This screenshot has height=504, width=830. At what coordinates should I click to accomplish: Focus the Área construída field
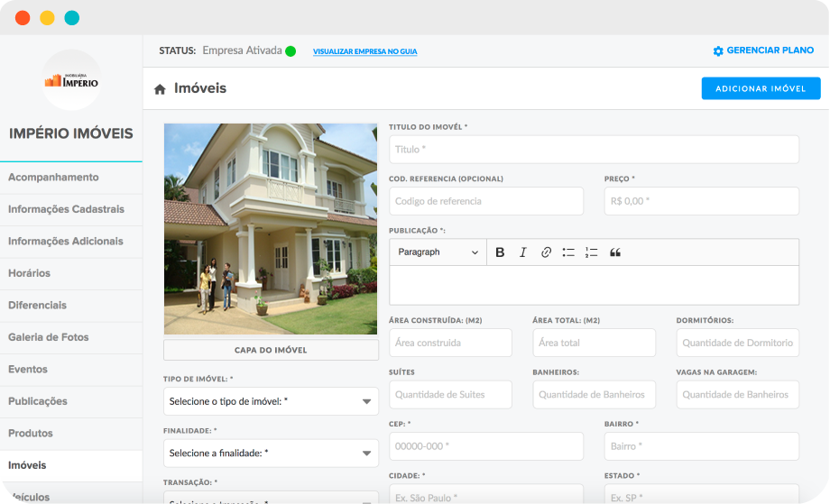pyautogui.click(x=450, y=343)
